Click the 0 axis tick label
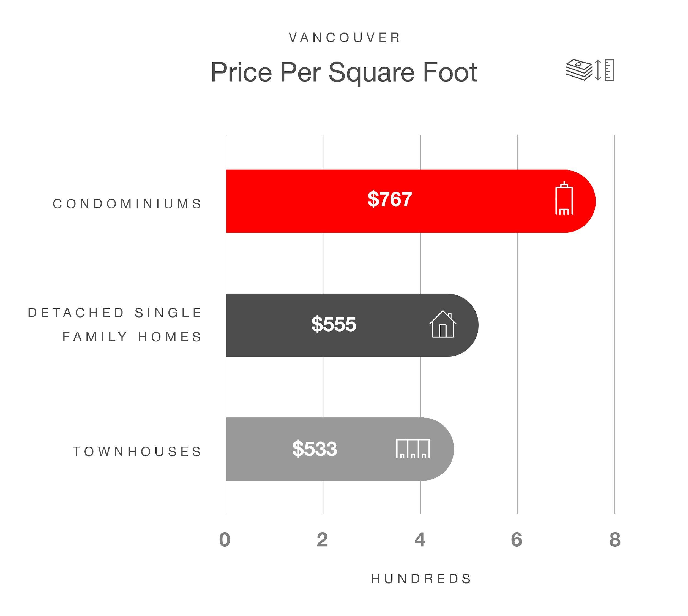 coord(225,539)
